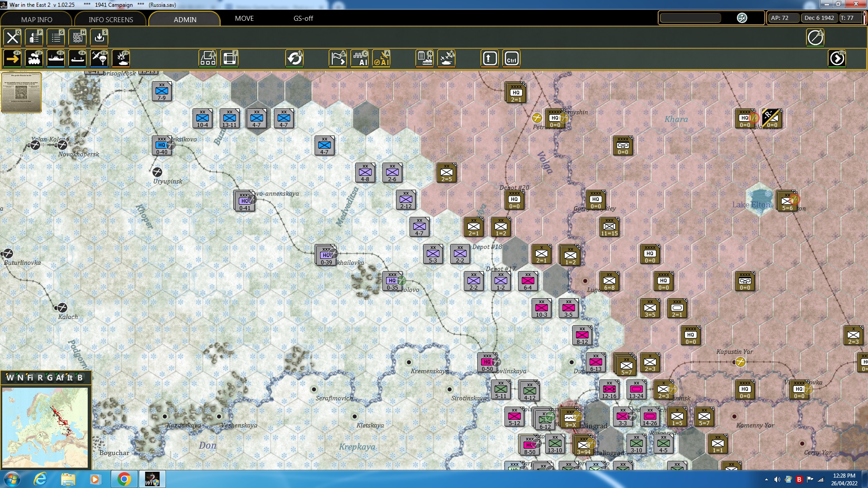
Task: Select the air recon explosion F11 icon
Action: click(x=121, y=59)
